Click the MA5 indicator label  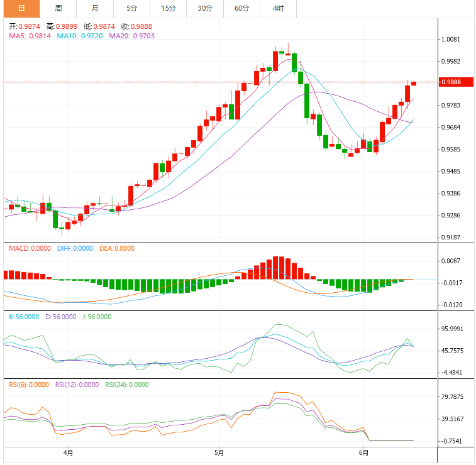click(x=30, y=36)
